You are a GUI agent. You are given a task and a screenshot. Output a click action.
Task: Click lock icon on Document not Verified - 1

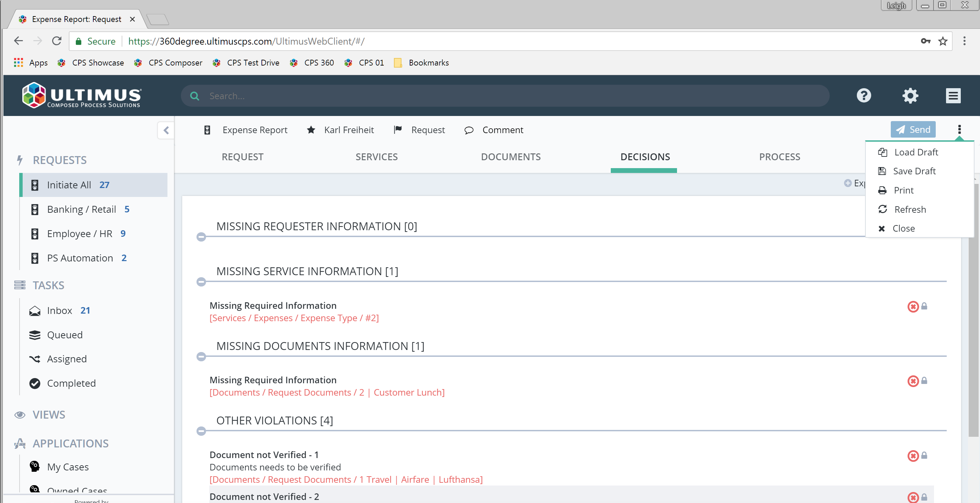click(924, 455)
